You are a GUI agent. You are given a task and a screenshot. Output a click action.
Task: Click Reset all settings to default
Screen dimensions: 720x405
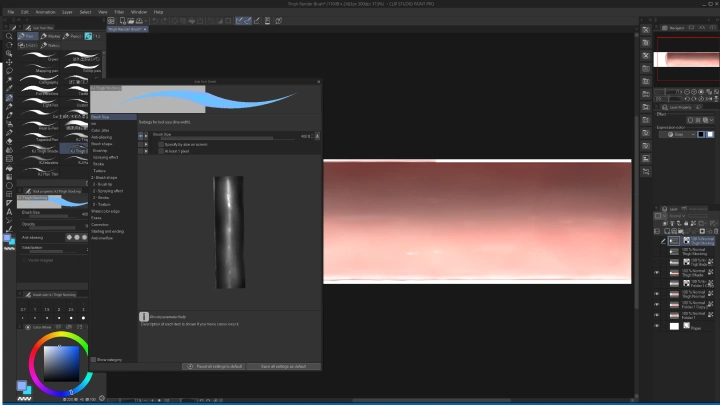[x=214, y=366]
